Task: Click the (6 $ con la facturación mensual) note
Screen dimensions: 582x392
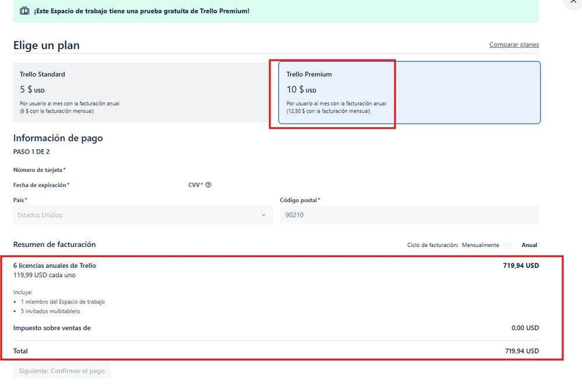Action: [57, 111]
